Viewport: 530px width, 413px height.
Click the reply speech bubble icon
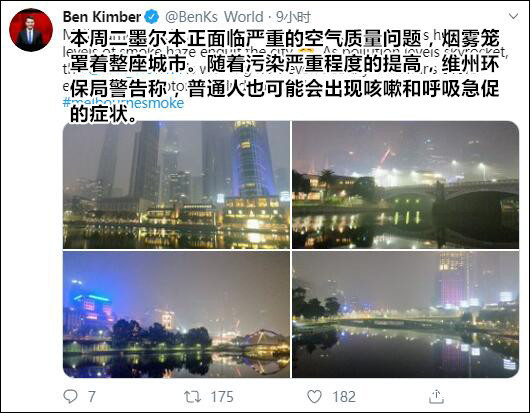tap(71, 396)
